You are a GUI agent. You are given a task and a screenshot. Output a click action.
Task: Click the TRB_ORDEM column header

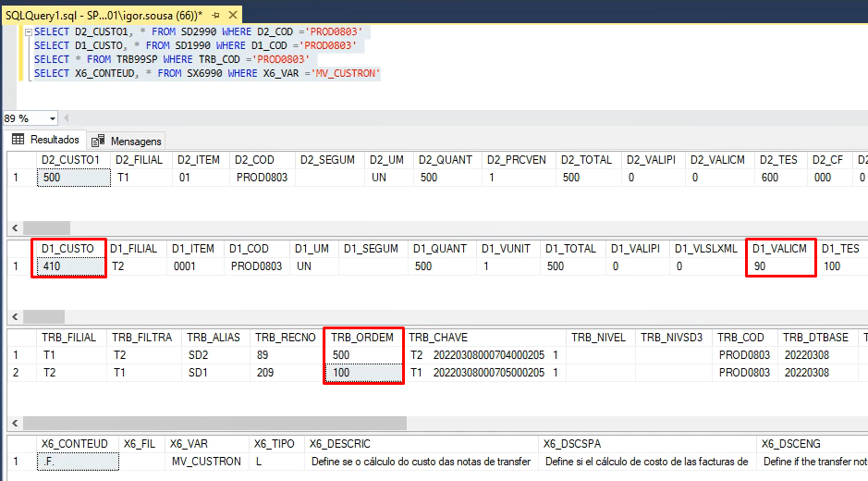click(362, 337)
